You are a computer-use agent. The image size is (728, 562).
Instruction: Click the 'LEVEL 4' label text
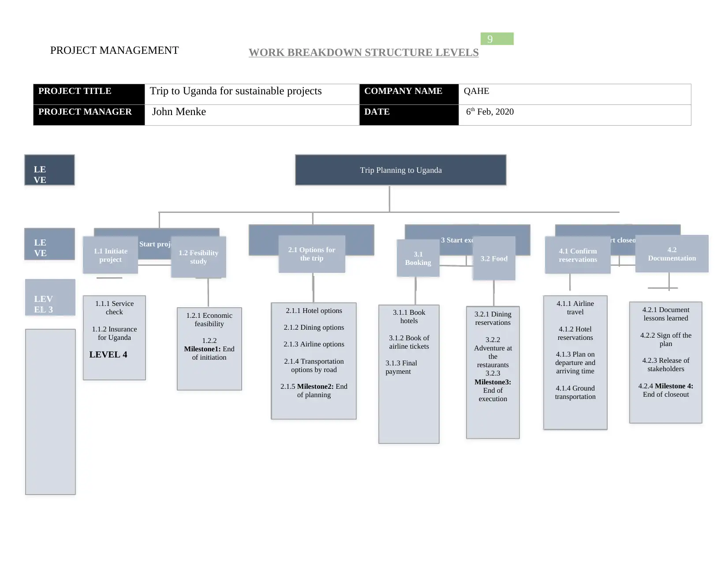pos(108,355)
